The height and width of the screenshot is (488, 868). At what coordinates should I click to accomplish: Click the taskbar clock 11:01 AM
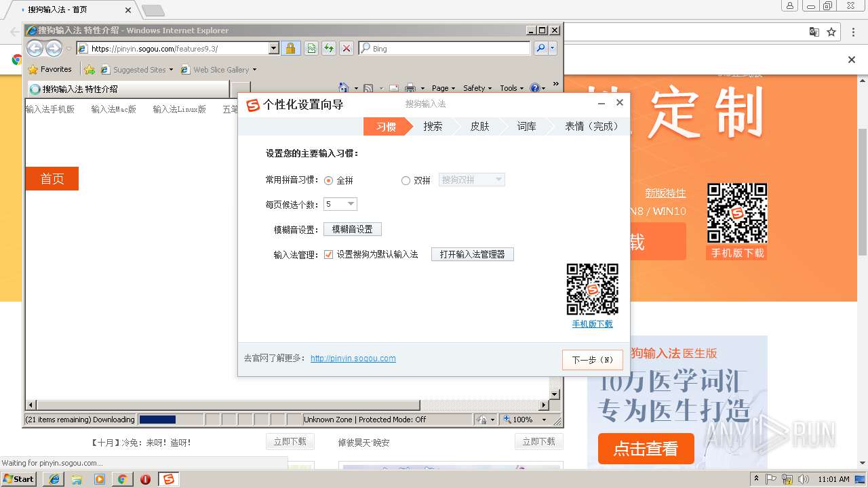(833, 479)
